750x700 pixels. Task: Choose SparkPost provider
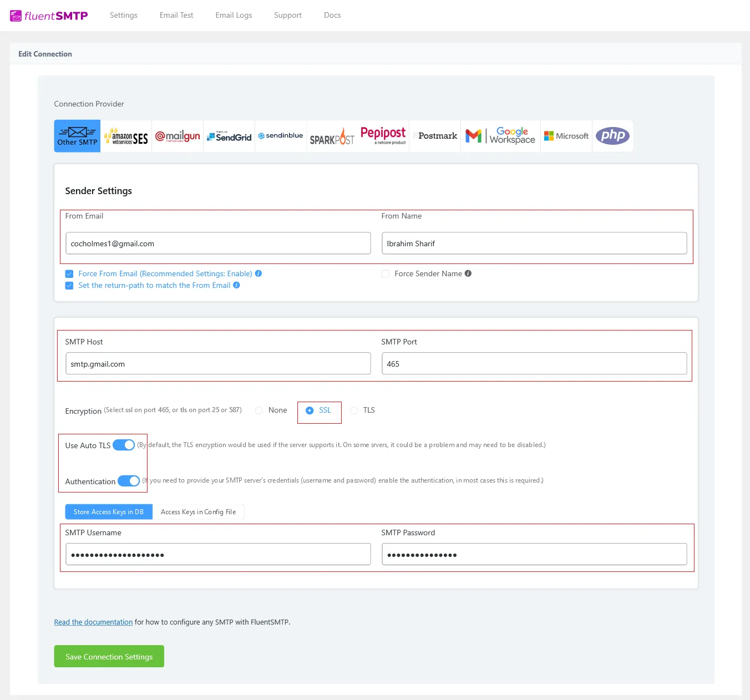(332, 136)
